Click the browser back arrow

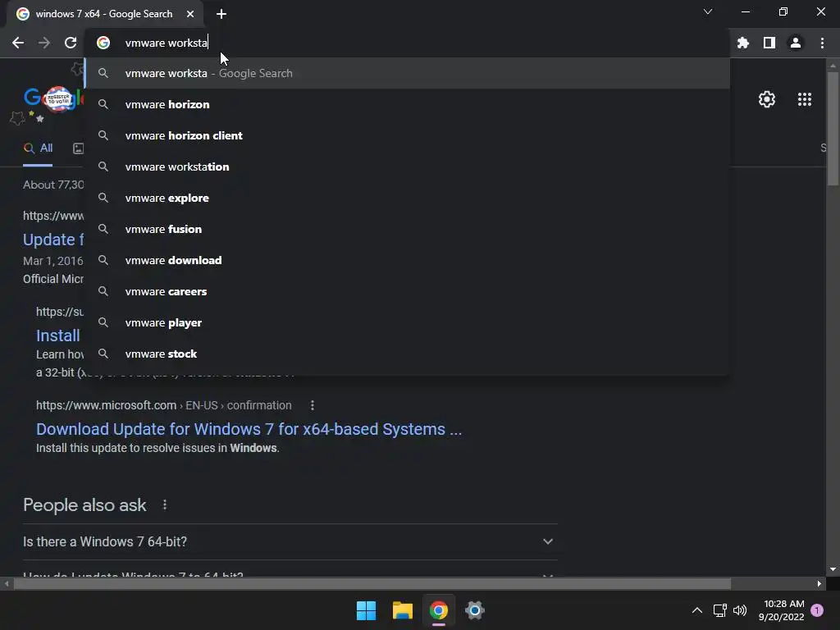[18, 43]
